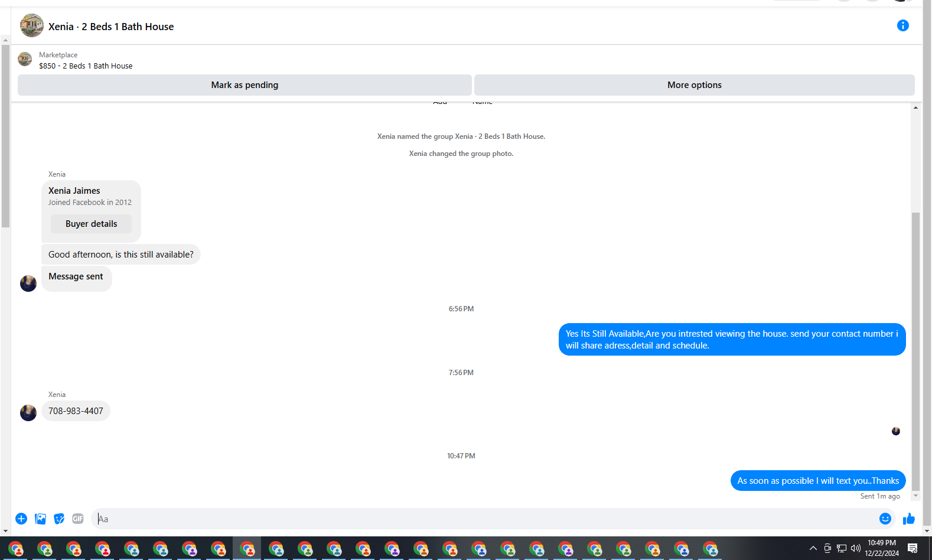View Buyer details for Xenia Jaimes
Image resolution: width=932 pixels, height=560 pixels.
91,224
